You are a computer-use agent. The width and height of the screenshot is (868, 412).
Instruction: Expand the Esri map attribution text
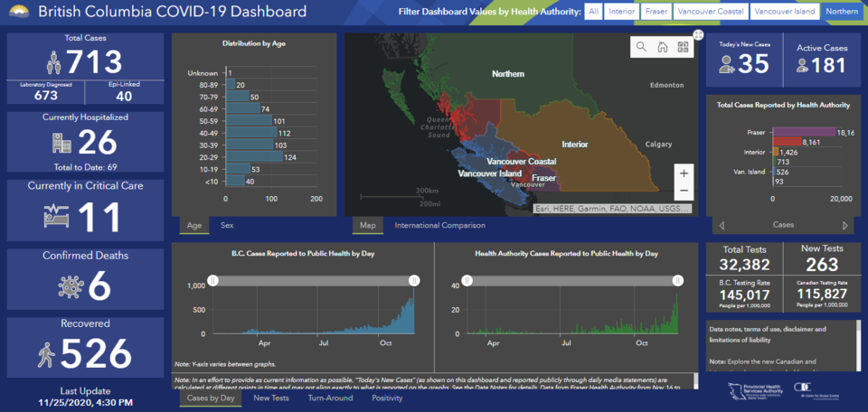(612, 209)
